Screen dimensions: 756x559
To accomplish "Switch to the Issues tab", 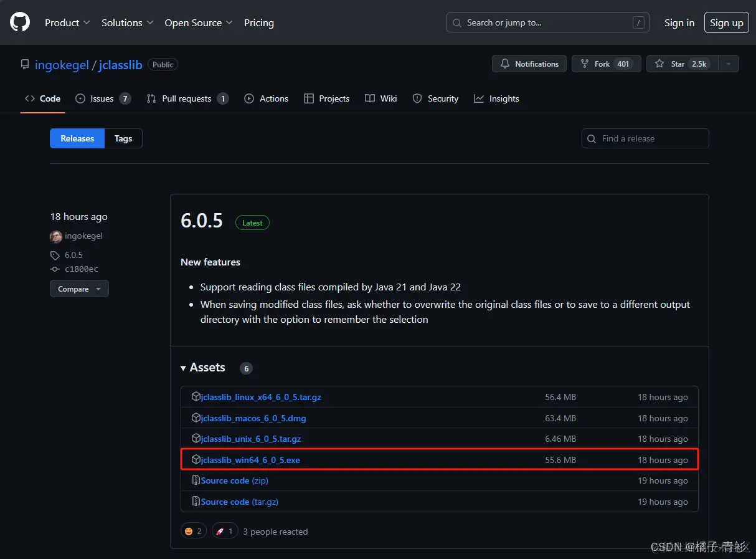I will tap(103, 98).
